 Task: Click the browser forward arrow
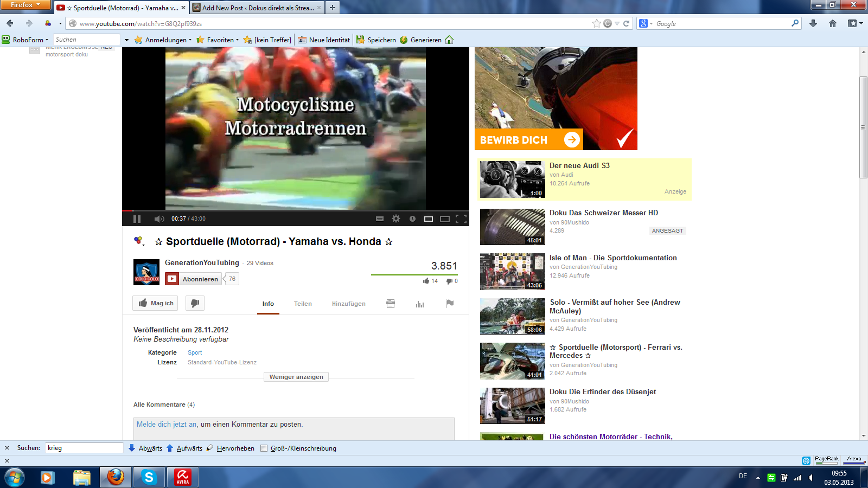(29, 23)
